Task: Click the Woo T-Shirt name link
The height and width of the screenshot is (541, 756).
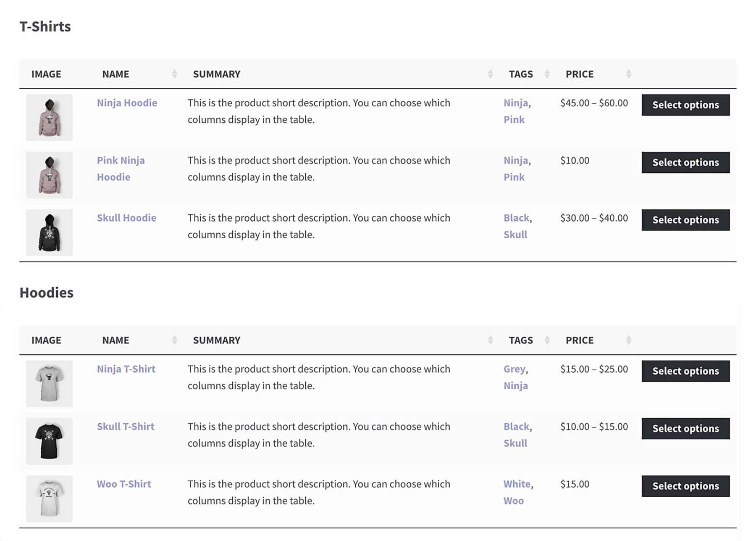Action: (x=124, y=484)
